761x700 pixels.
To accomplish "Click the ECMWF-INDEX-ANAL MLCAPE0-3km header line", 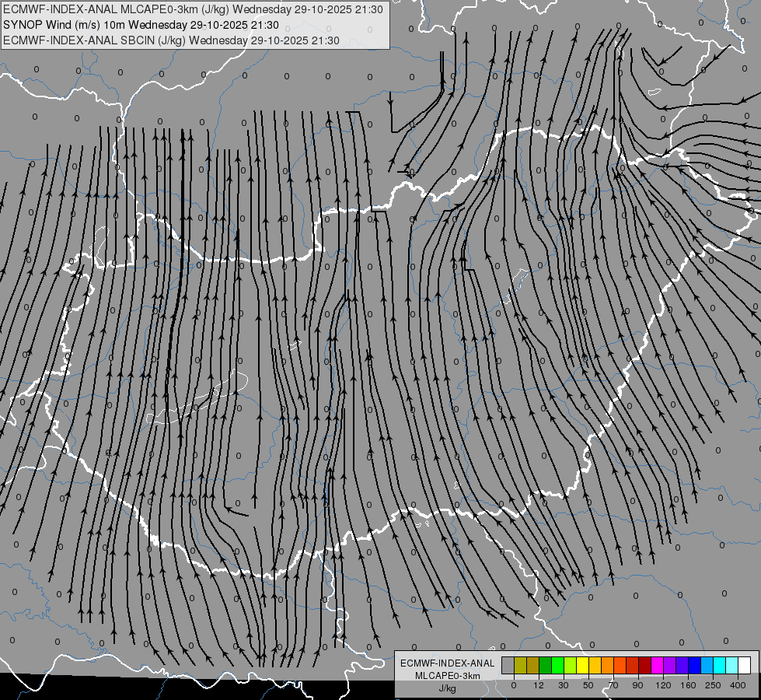I will click(193, 9).
